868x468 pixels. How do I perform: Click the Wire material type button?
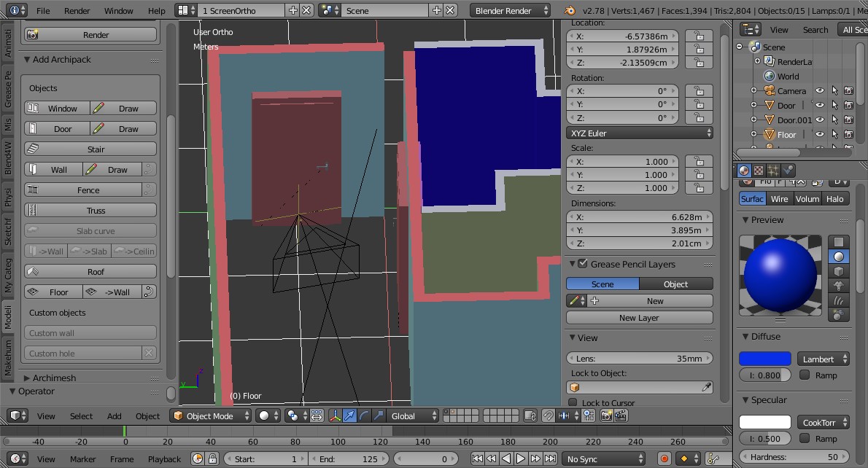[x=779, y=199]
